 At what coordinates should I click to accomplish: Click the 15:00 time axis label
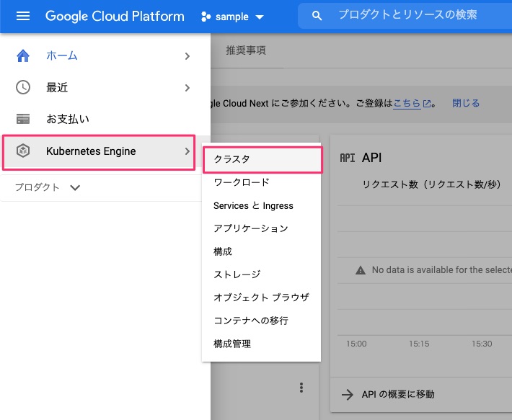[x=356, y=344]
